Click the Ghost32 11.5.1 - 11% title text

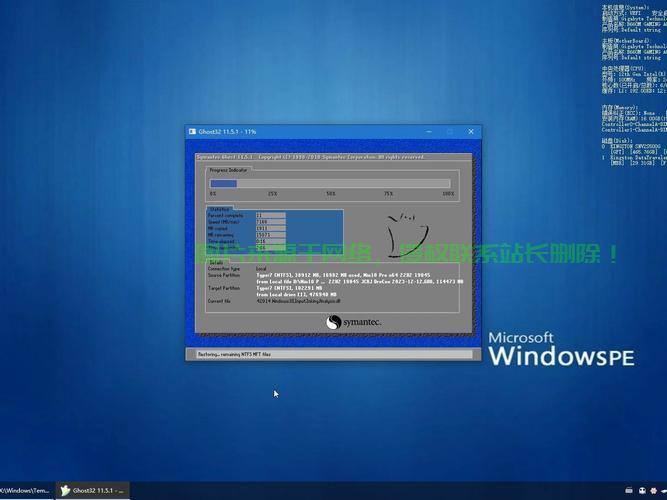point(227,132)
